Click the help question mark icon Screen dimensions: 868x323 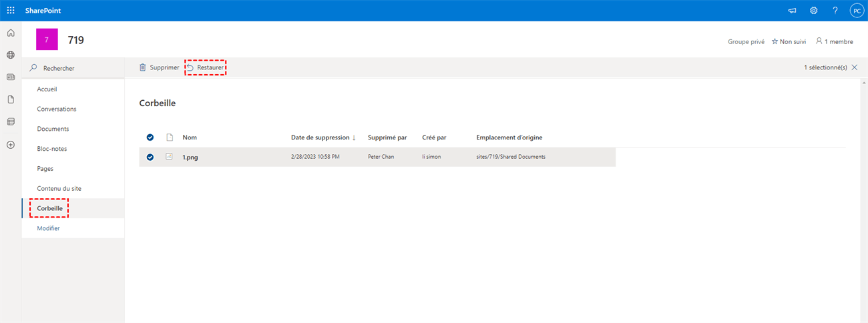[x=835, y=11]
